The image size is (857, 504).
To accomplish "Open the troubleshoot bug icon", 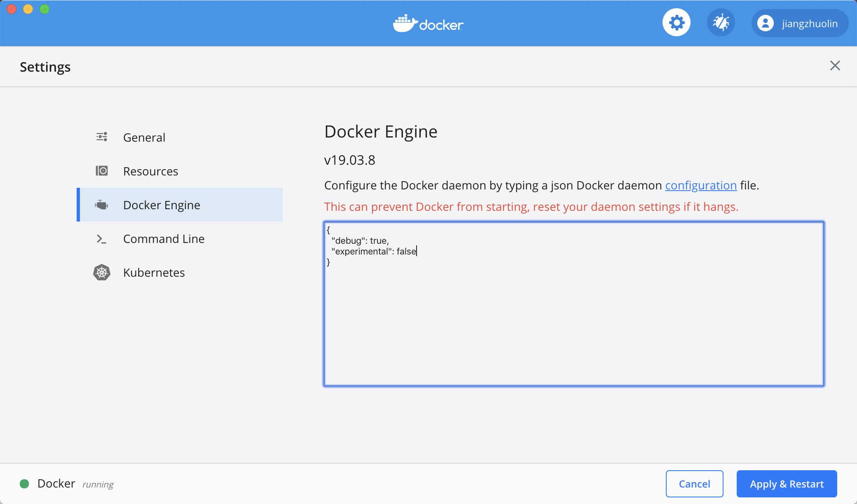I will 721,23.
